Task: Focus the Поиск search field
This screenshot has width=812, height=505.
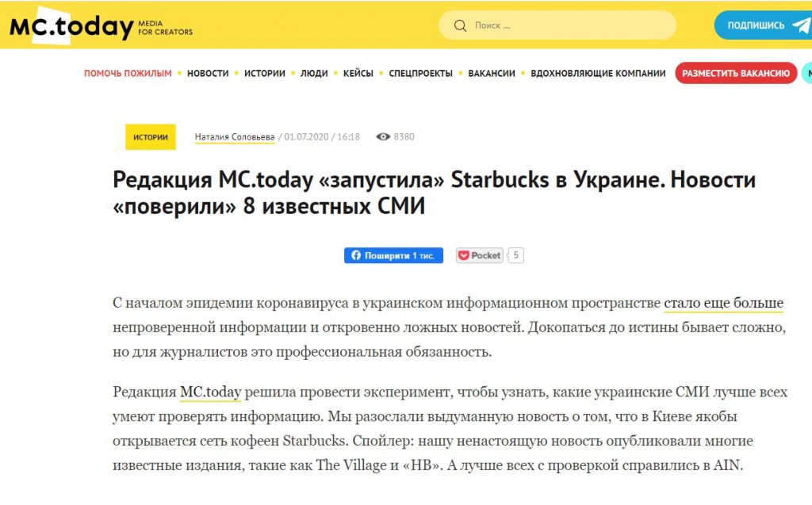Action: pos(557,25)
